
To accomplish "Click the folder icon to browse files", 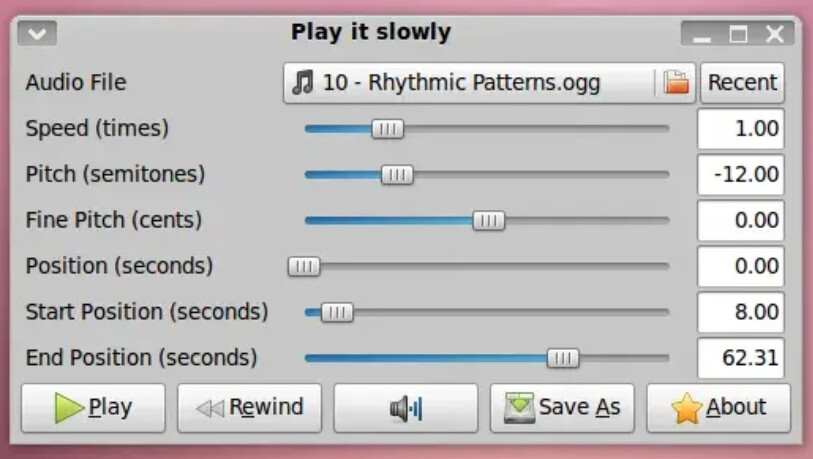I will pos(677,83).
